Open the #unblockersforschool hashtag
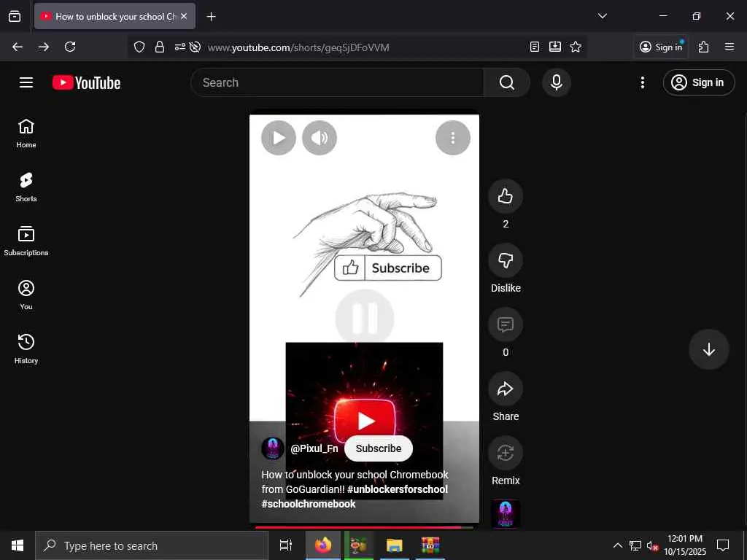The width and height of the screenshot is (747, 560). pyautogui.click(x=398, y=489)
